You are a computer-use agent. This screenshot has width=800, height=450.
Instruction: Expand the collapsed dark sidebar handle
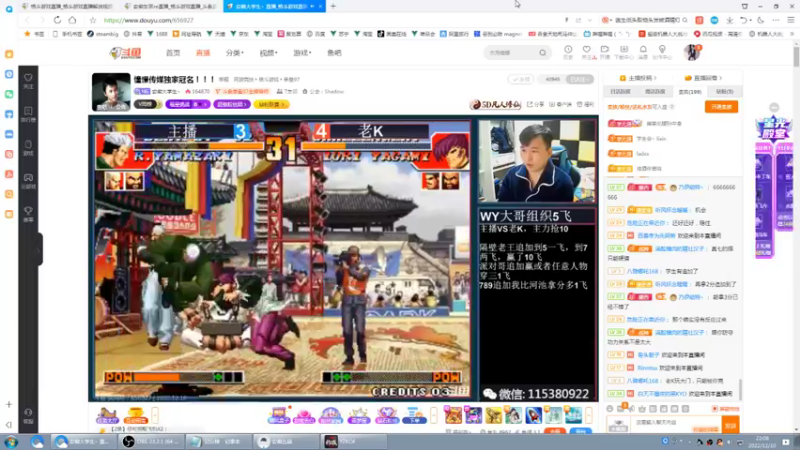tap(39, 249)
